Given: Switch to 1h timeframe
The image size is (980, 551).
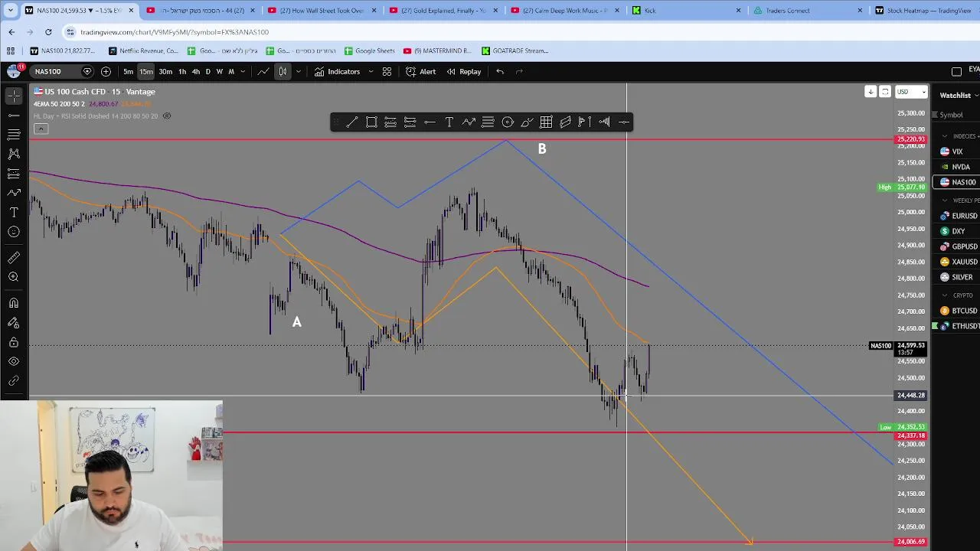Looking at the screenshot, I should point(182,71).
